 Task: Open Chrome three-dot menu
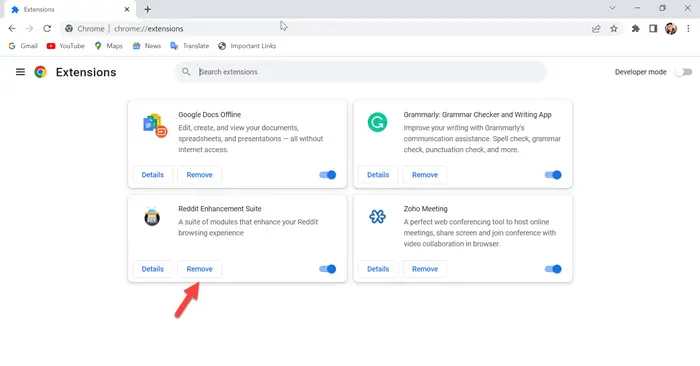(x=688, y=29)
